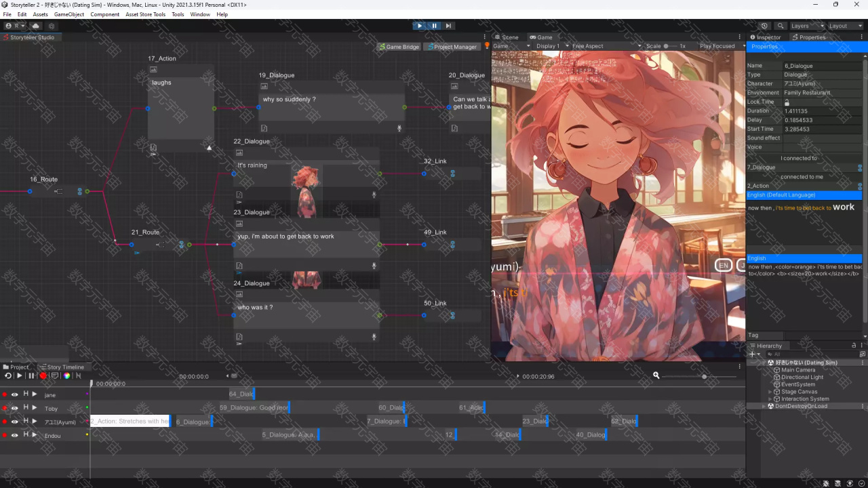Open the Layers dropdown

click(807, 26)
